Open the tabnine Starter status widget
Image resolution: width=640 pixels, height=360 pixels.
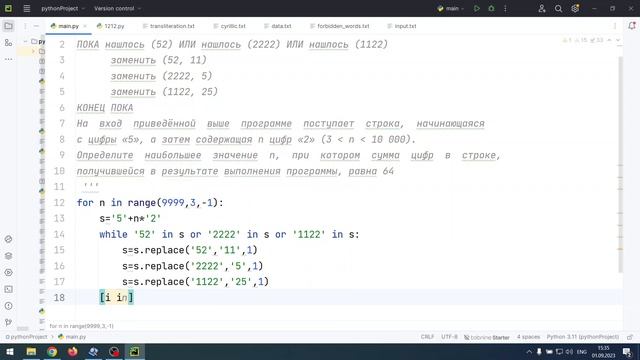click(x=487, y=337)
